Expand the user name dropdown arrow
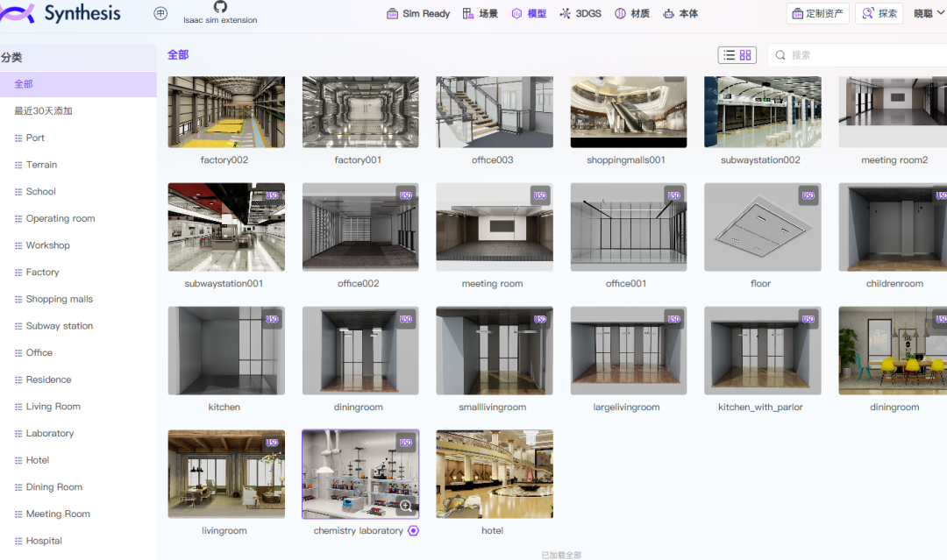The width and height of the screenshot is (947, 560). (941, 12)
